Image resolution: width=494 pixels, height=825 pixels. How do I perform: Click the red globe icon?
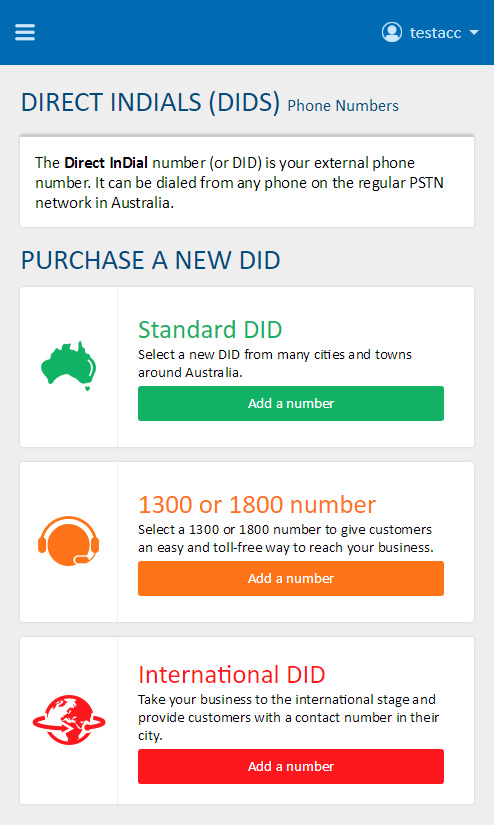[x=68, y=720]
